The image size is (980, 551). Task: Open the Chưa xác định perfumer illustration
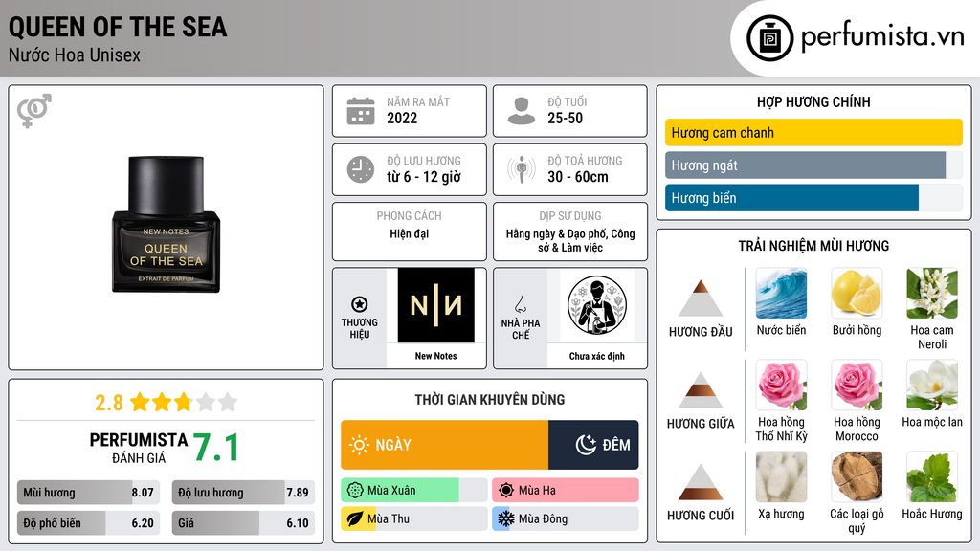coord(597,305)
